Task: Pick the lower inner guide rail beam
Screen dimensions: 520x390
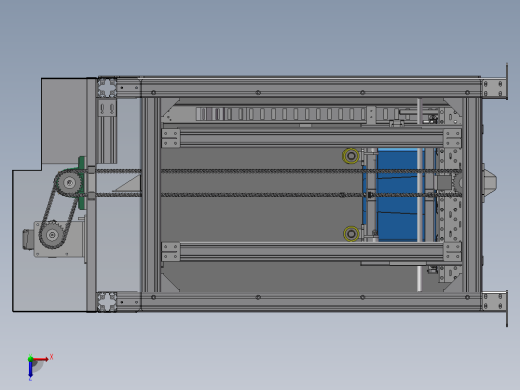Action: click(x=312, y=252)
